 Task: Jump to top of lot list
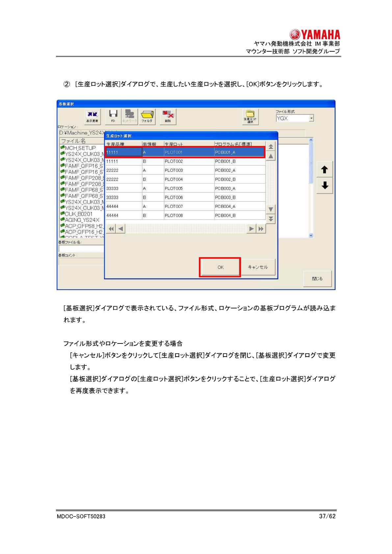[x=271, y=147]
